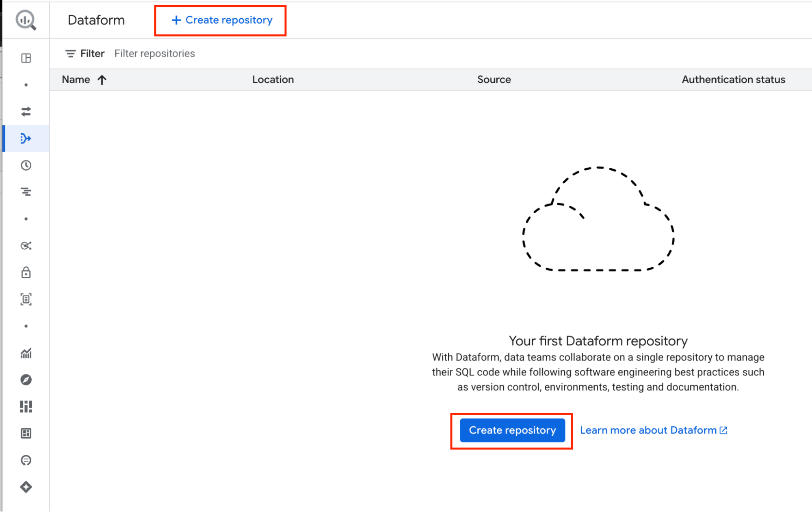Click the framed document sidebar icon

point(26,299)
